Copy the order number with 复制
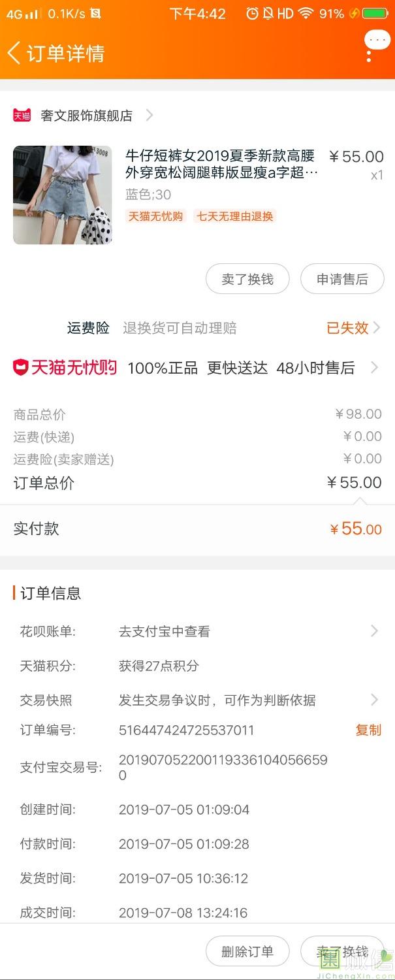The image size is (395, 980). pyautogui.click(x=368, y=730)
